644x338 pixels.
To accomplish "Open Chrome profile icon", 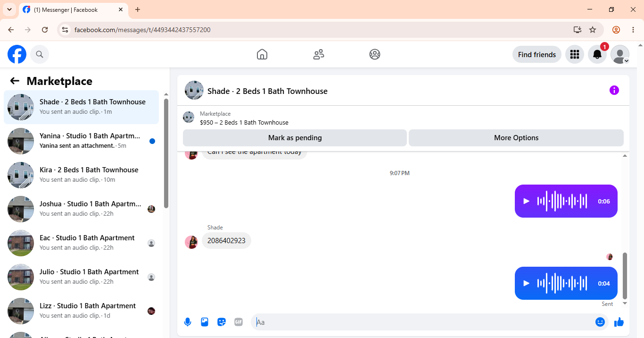I will coord(616,30).
